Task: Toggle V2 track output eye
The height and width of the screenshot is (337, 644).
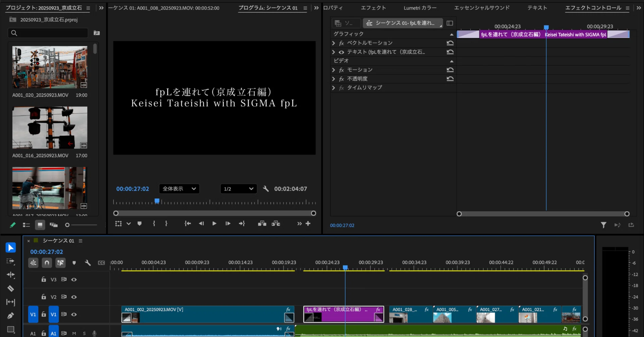Action: pos(74,297)
